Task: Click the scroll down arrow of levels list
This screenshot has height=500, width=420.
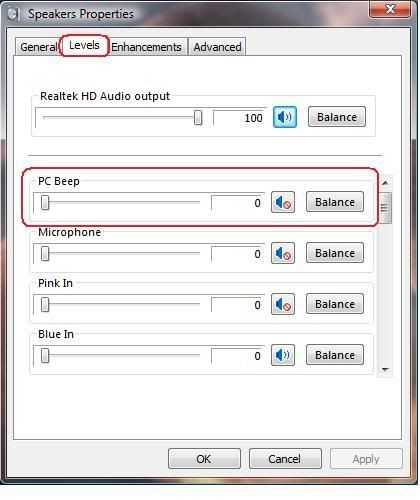Action: click(385, 370)
